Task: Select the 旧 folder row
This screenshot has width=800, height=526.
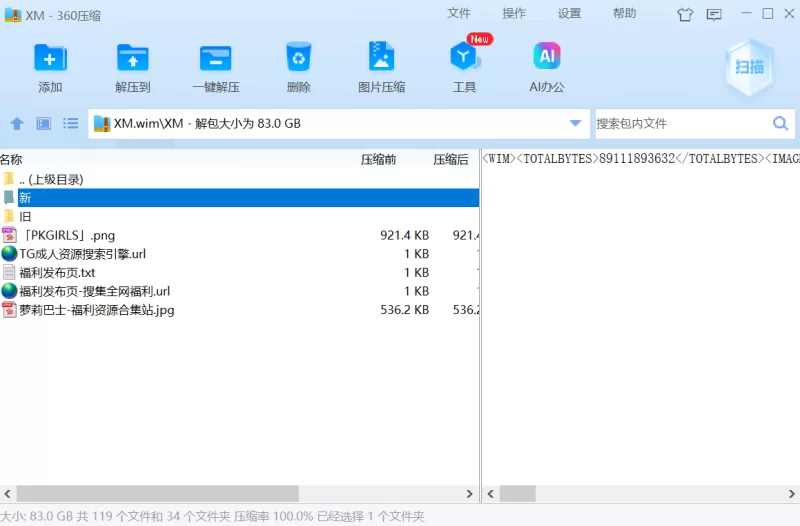Action: tap(239, 216)
